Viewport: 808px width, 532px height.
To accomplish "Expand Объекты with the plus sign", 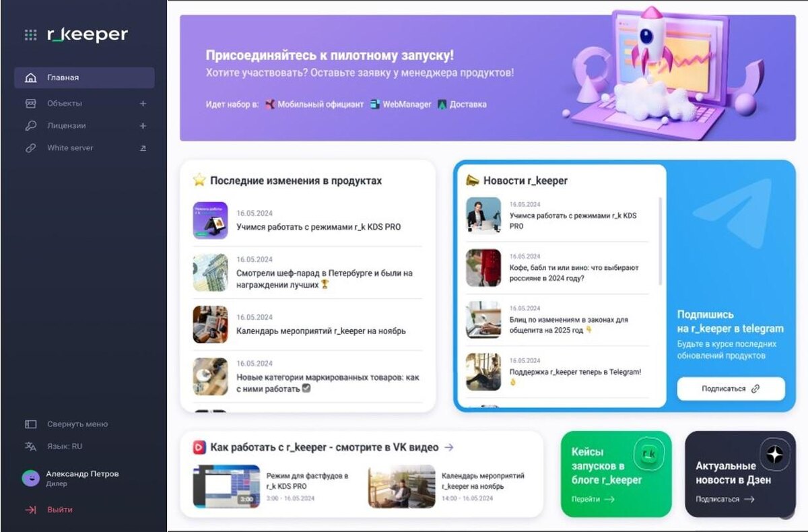I will 143,104.
